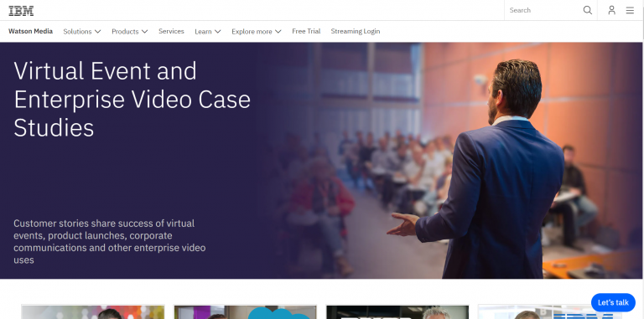Open the second case study thumbnail
The image size is (644, 319).
click(x=245, y=311)
